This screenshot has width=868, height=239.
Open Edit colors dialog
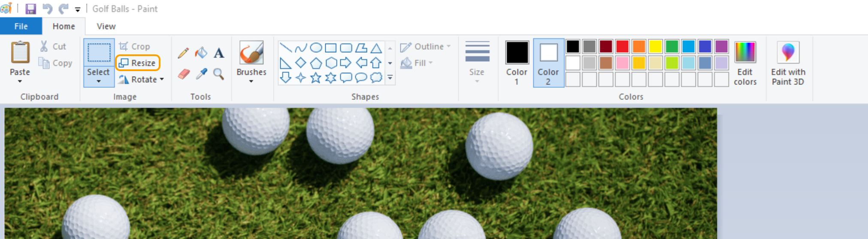click(x=745, y=63)
